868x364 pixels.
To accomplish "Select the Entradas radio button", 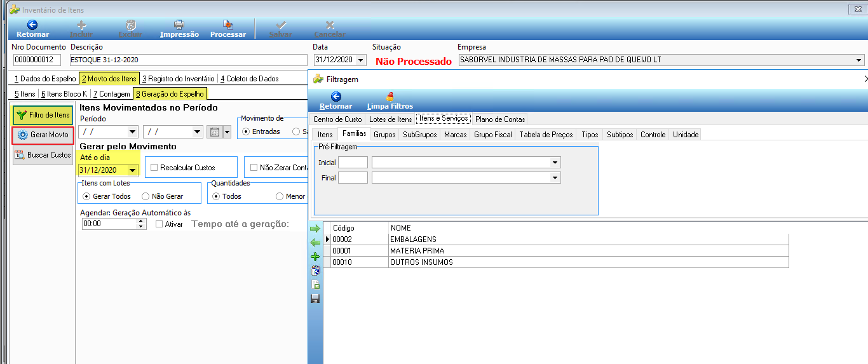I will click(246, 132).
